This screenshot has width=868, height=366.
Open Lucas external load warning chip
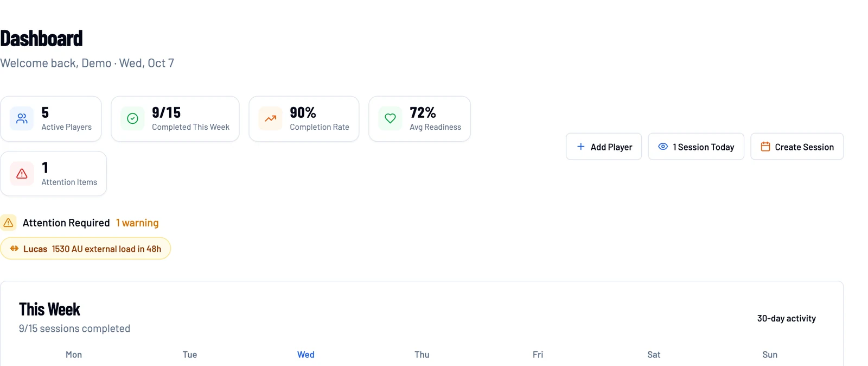coord(86,249)
